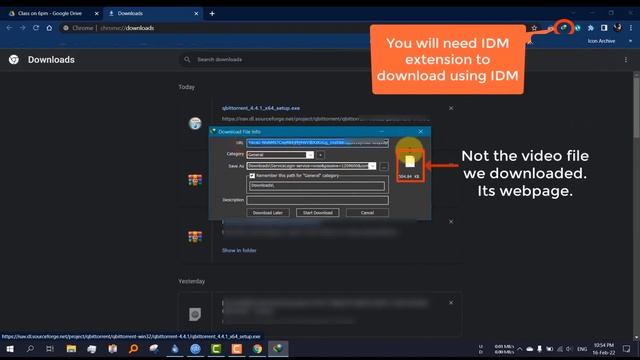Click the Start Download button

318,213
